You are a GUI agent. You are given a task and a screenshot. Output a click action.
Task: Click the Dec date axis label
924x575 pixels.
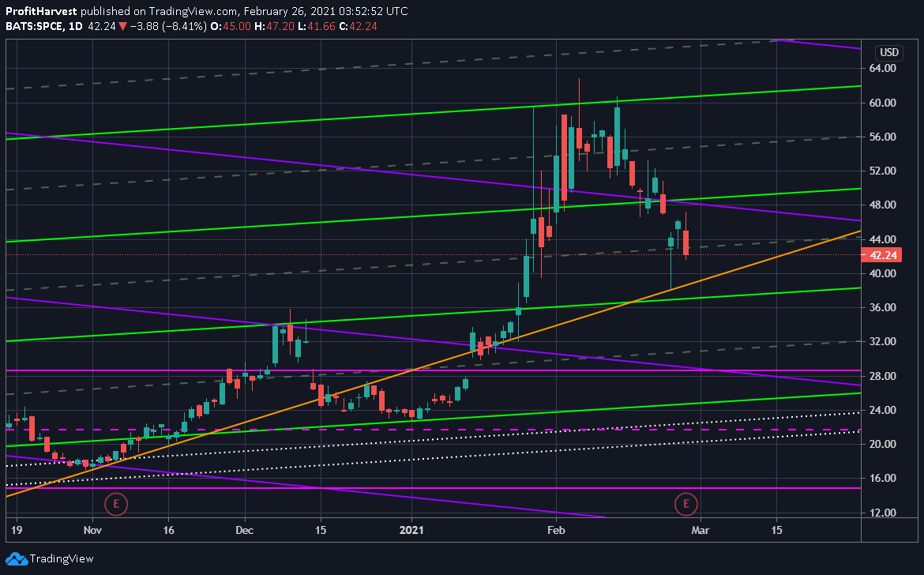point(244,530)
